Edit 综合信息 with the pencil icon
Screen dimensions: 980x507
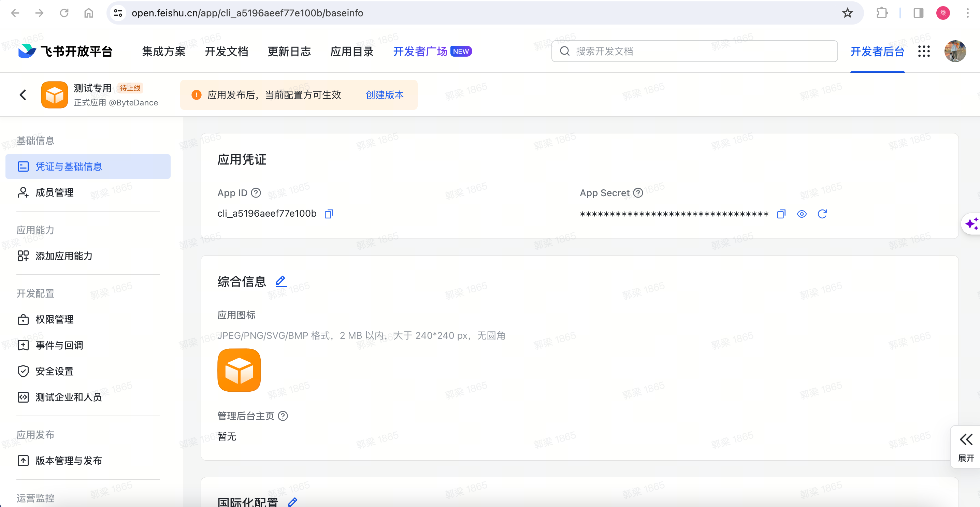[281, 281]
